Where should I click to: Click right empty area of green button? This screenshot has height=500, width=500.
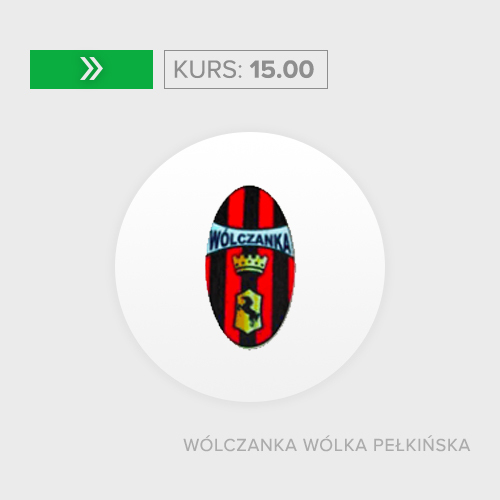128,69
